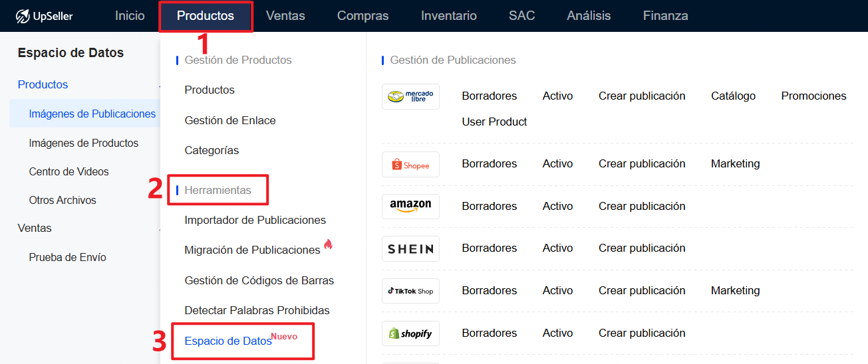Open Espacio de Datos tool
The width and height of the screenshot is (868, 364).
[228, 341]
